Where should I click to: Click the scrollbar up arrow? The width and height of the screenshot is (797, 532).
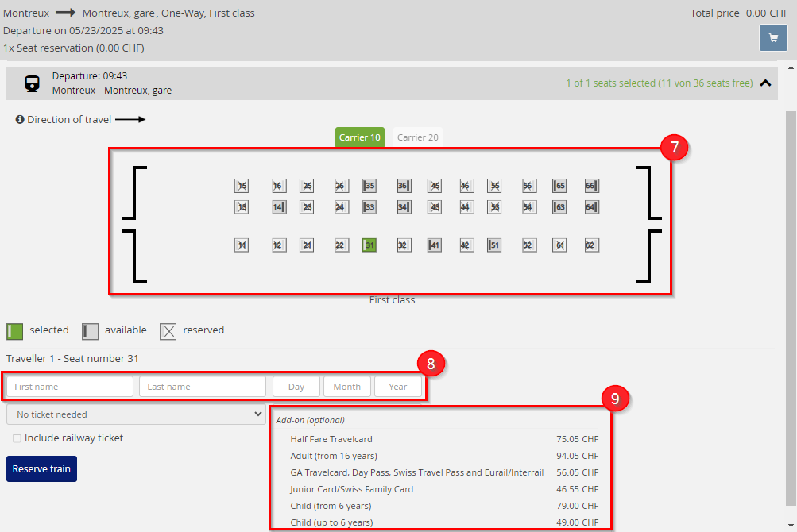pos(791,67)
